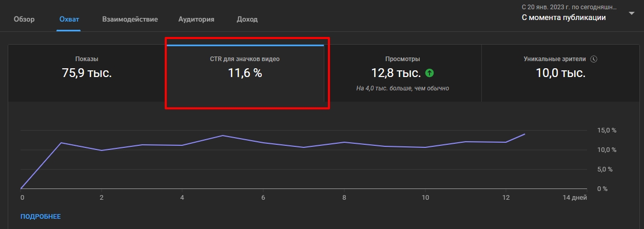Viewport: 644px width, 229px height.
Task: Click the '5,0 %' axis label
Action: [x=606, y=169]
